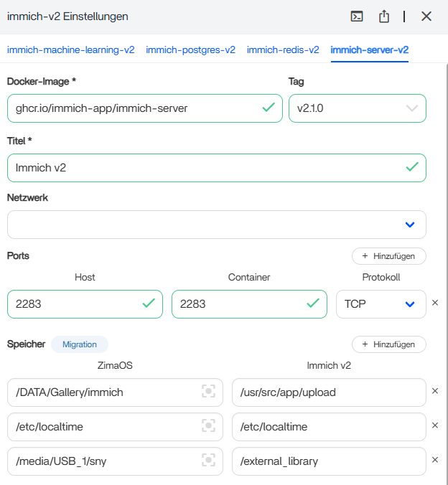Open the Netzwerk dropdown
Screen dimensions: 448x485
click(410, 225)
